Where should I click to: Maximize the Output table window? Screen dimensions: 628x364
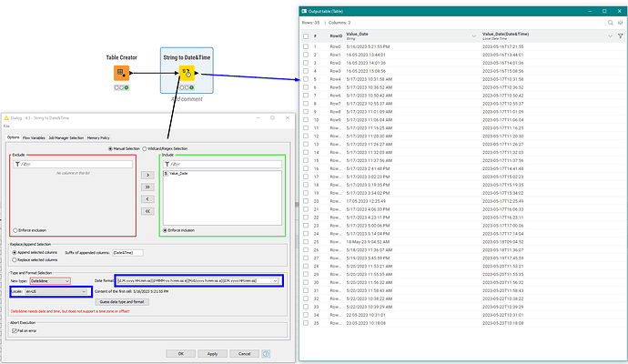[604, 11]
